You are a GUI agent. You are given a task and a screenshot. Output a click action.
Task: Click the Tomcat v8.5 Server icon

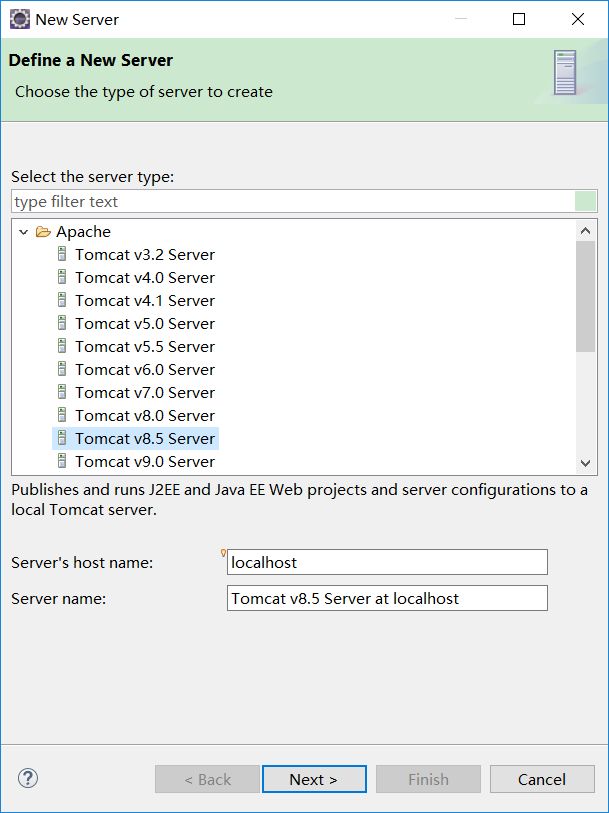[x=62, y=438]
